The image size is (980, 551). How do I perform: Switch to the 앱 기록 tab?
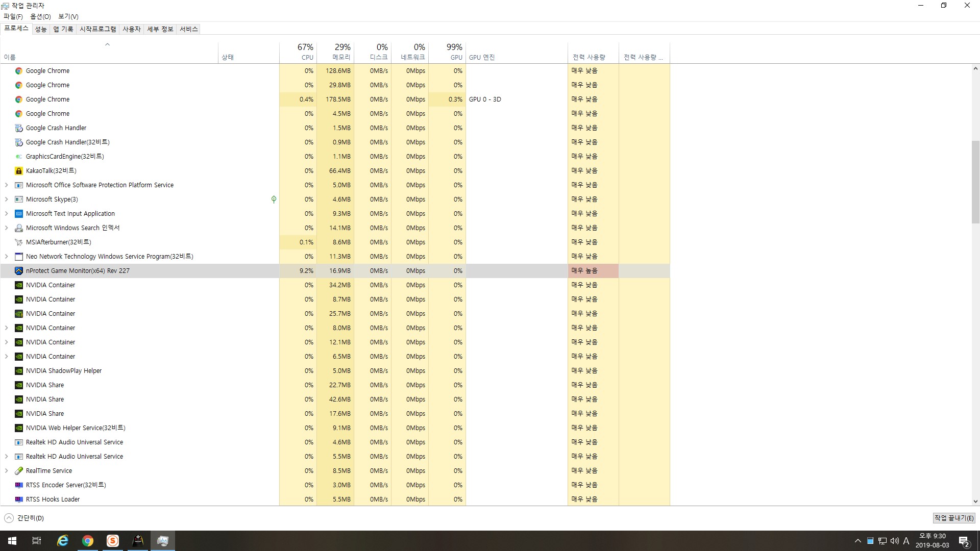click(x=63, y=29)
